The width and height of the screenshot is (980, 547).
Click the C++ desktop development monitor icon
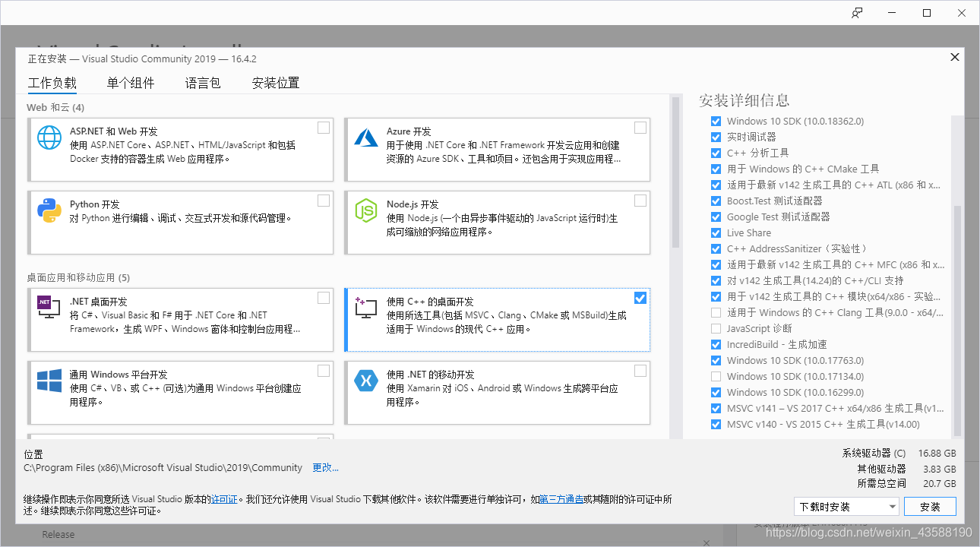pyautogui.click(x=366, y=308)
